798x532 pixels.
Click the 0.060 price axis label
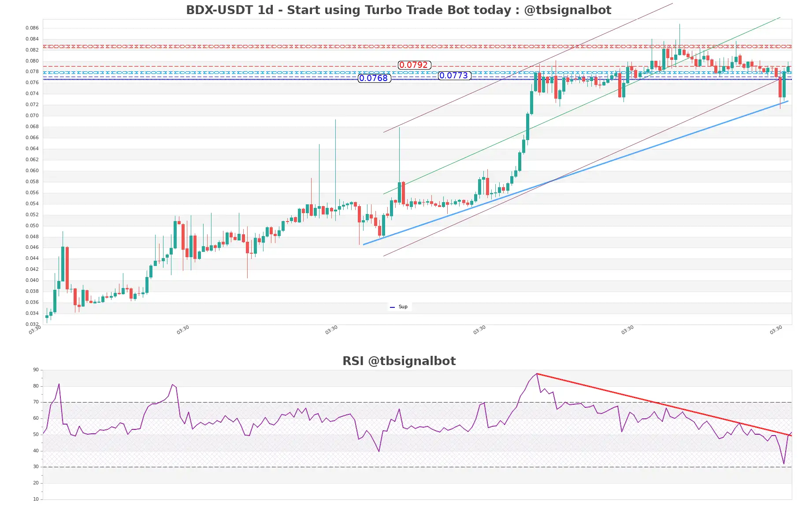pos(32,171)
